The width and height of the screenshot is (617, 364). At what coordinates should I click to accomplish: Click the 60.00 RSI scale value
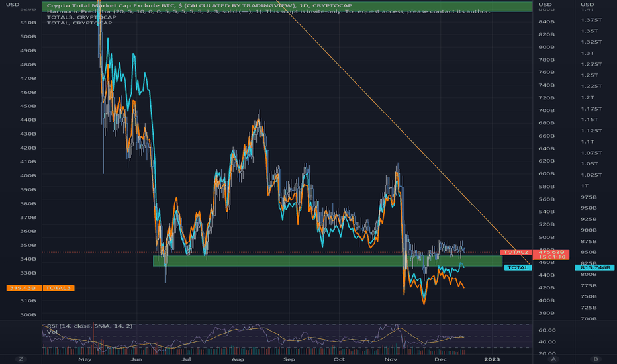(x=547, y=330)
